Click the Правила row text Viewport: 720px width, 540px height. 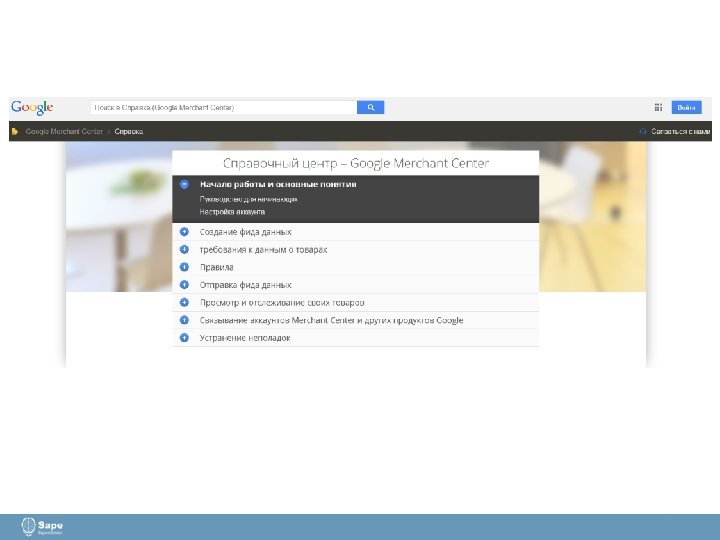[216, 267]
